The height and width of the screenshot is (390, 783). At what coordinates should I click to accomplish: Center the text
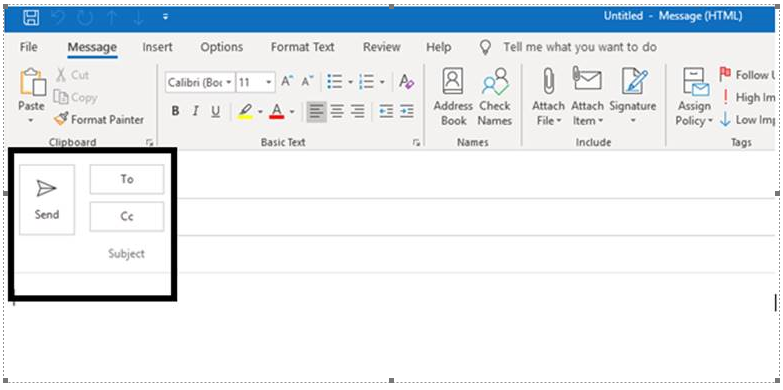click(337, 111)
